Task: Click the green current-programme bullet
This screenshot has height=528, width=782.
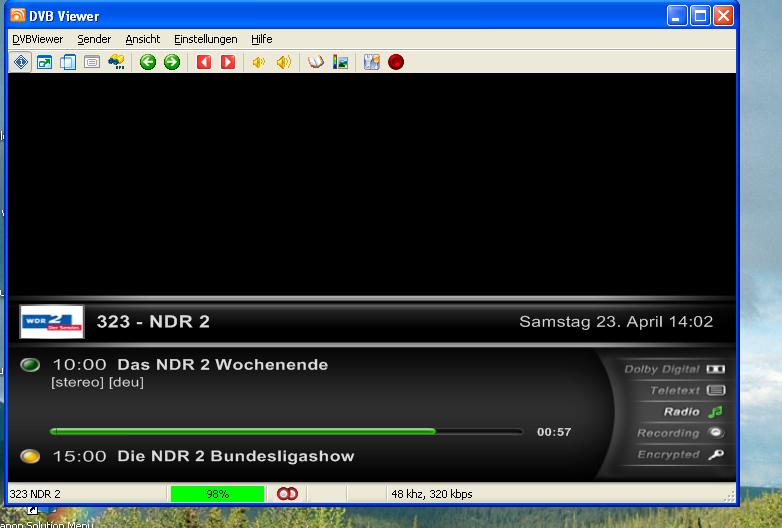Action: click(x=30, y=365)
